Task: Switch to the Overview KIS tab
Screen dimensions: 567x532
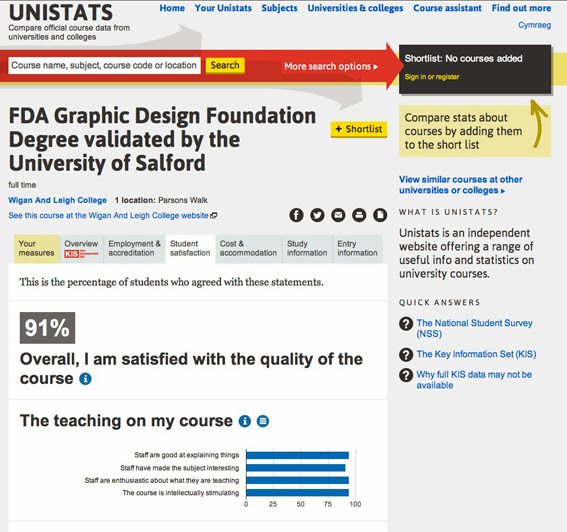Action: click(81, 248)
